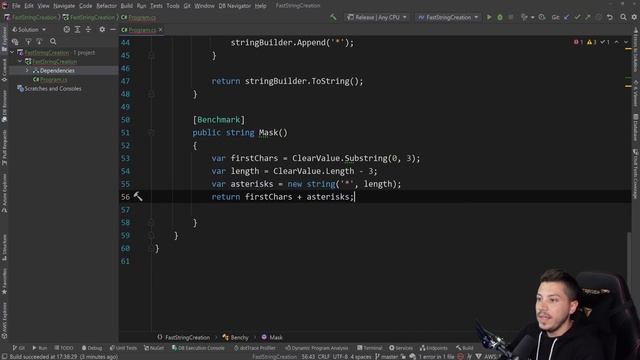
Task: Open the TODO tool window
Action: coord(64,348)
